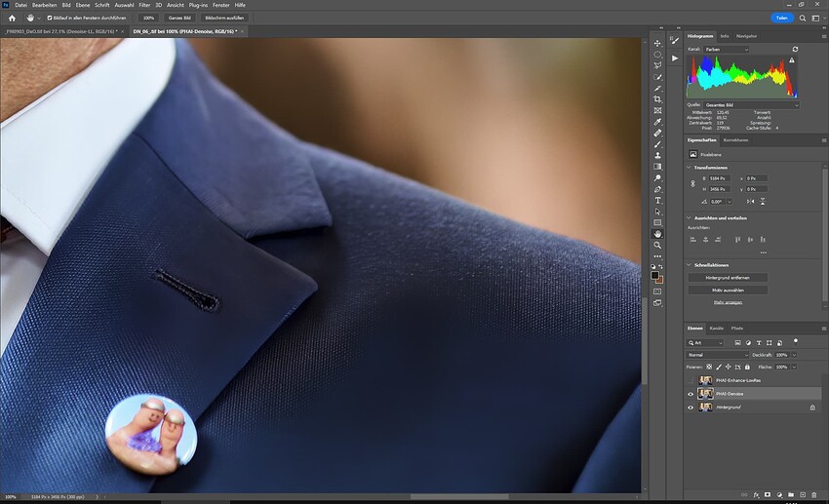Choose the Horizontal Type tool

(x=657, y=200)
